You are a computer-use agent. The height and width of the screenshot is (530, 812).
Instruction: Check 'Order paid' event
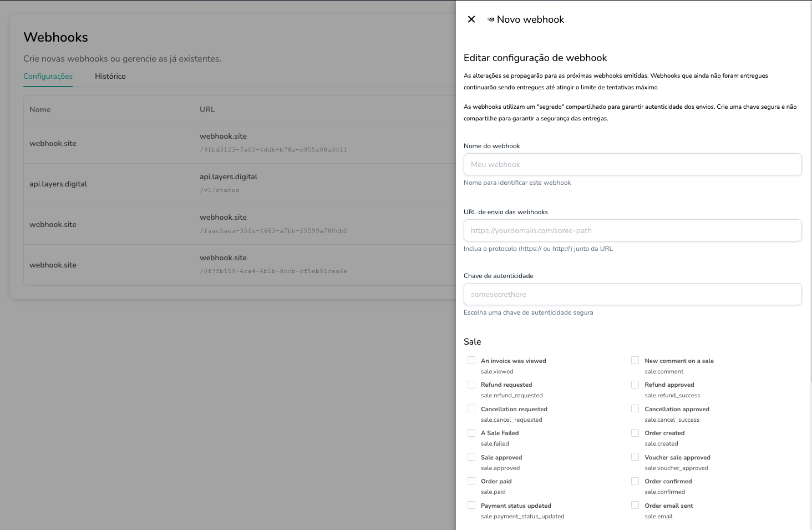(x=471, y=481)
